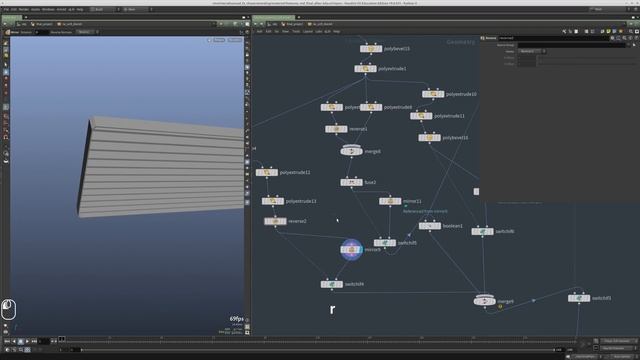640x360 pixels.
Task: Select the highlighted mirror9 node
Action: (351, 249)
